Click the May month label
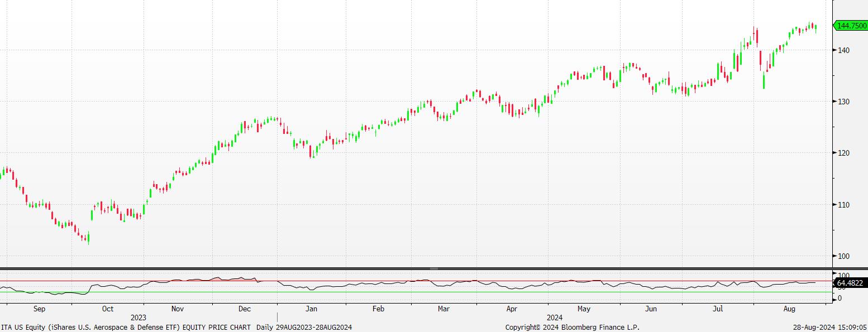The height and width of the screenshot is (332, 868). [584, 309]
